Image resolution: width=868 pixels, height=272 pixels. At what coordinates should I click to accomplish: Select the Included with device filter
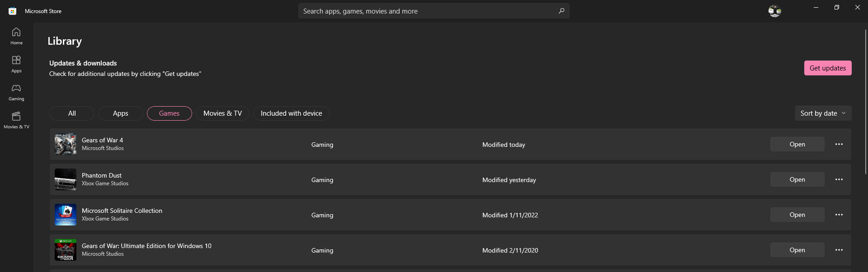click(x=291, y=113)
